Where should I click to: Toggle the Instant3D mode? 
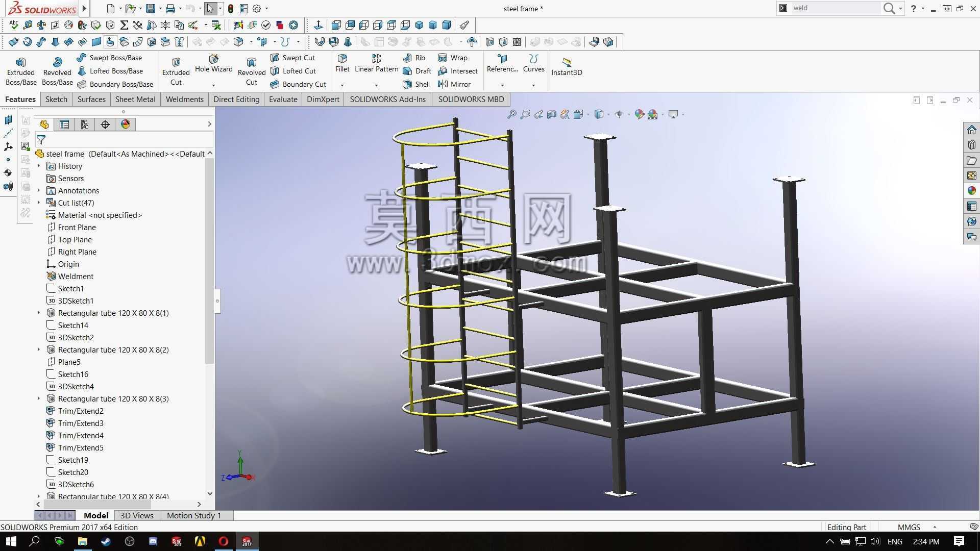click(x=567, y=66)
